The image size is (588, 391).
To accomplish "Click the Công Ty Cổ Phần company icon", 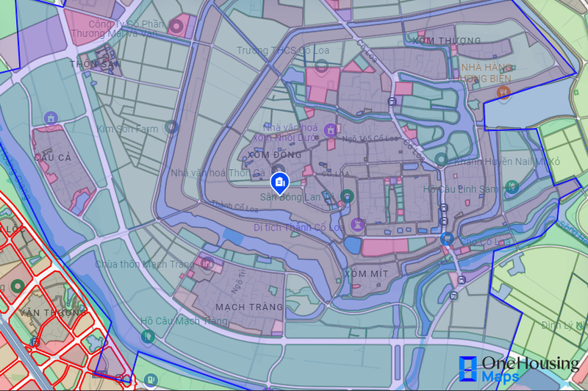I will pyautogui.click(x=176, y=26).
